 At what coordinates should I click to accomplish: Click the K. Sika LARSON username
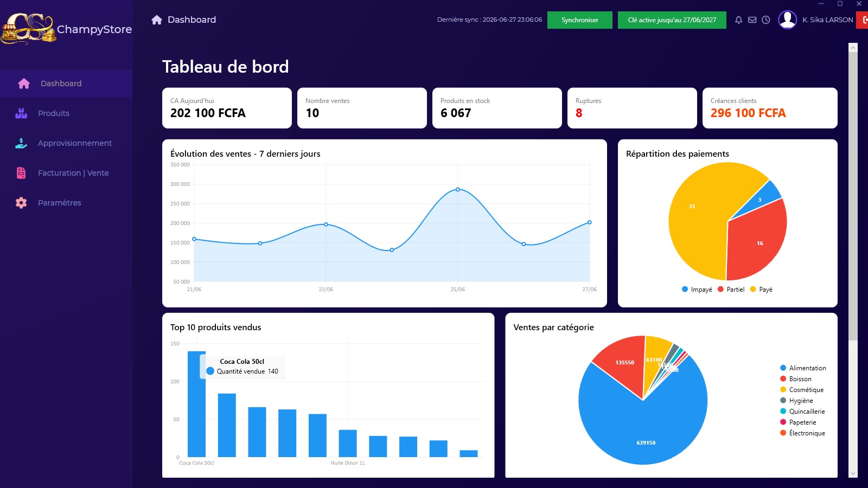(827, 20)
